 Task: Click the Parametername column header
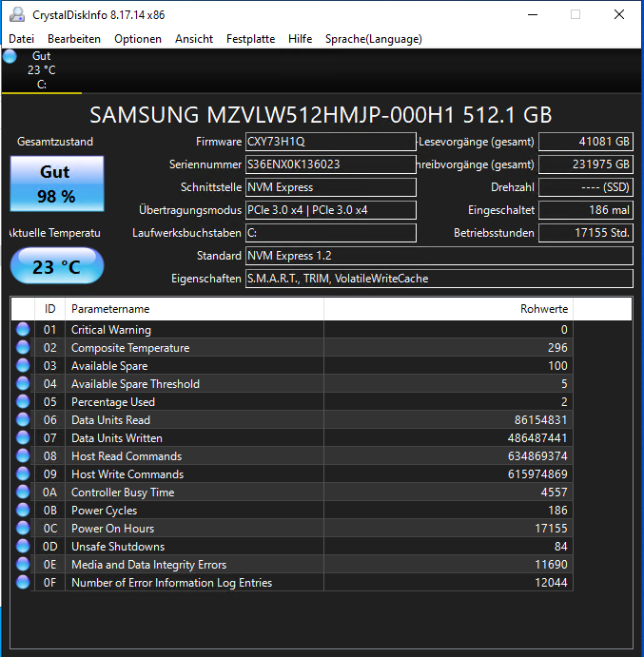194,309
